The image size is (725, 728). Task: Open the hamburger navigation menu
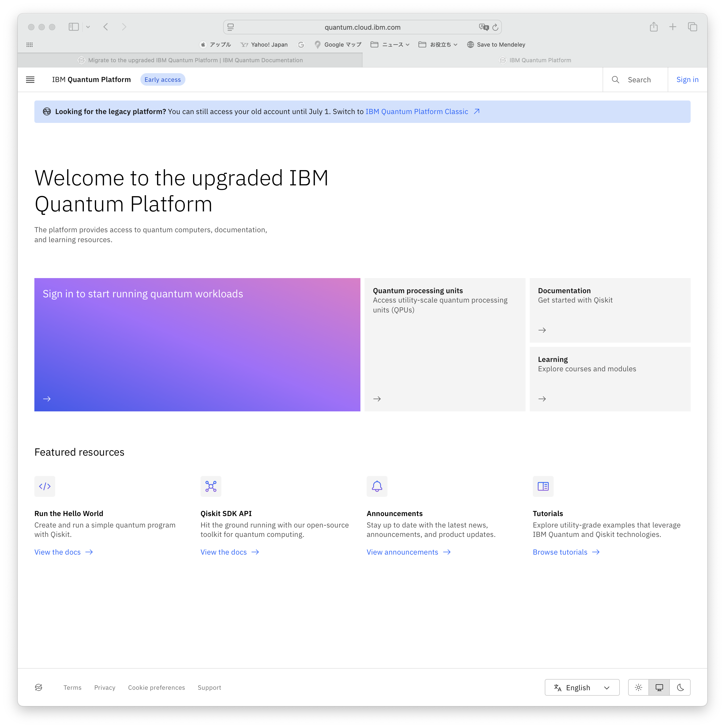(x=30, y=79)
